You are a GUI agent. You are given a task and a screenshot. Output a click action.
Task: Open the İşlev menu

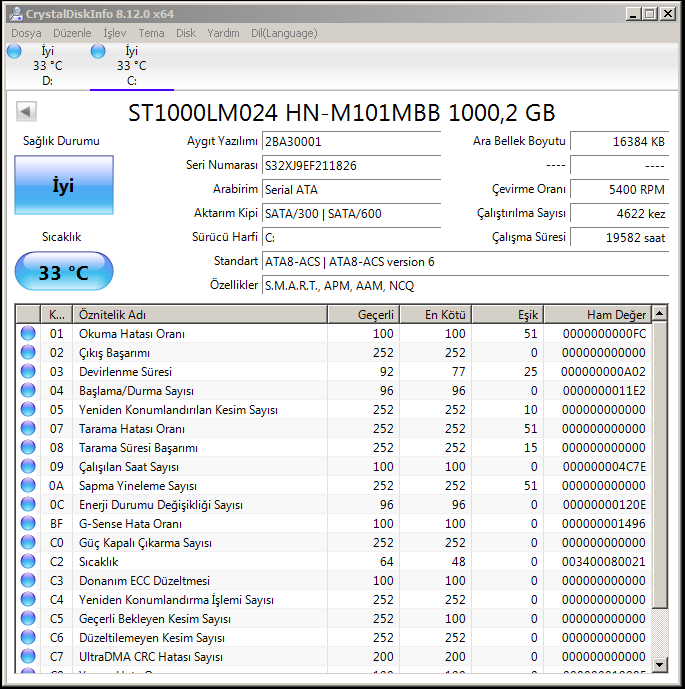115,33
